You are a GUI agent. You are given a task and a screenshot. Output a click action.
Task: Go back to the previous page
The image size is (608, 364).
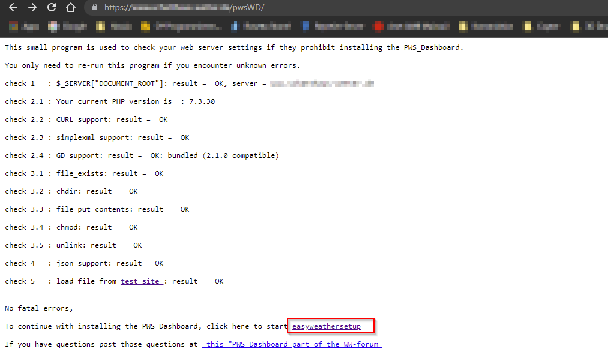pyautogui.click(x=13, y=7)
